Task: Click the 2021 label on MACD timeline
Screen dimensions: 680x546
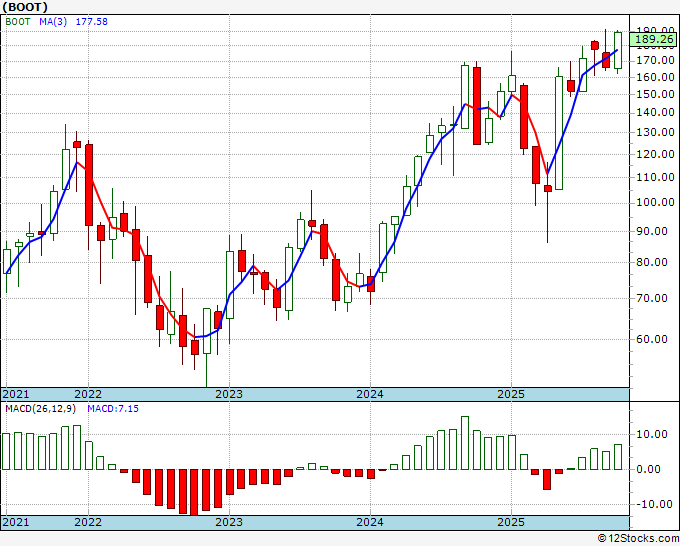Action: (x=16, y=522)
